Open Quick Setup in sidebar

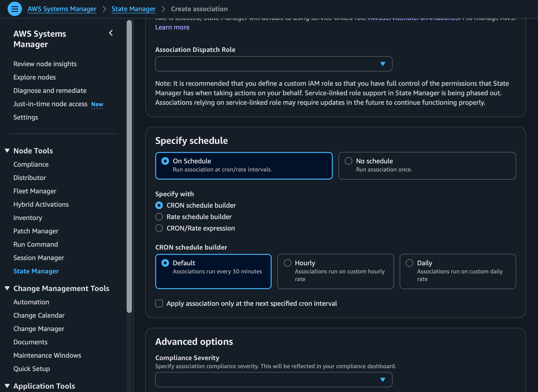click(32, 369)
